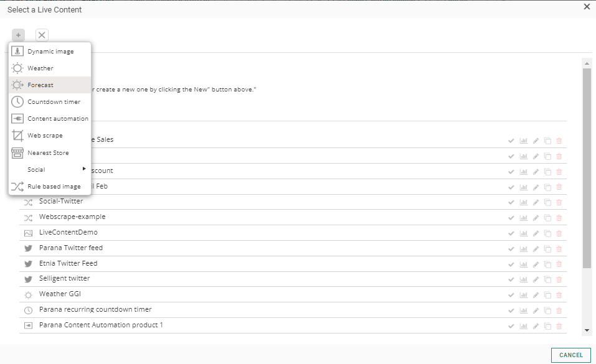Click the scroll down arrow of the list
Image resolution: width=596 pixels, height=364 pixels.
click(587, 330)
